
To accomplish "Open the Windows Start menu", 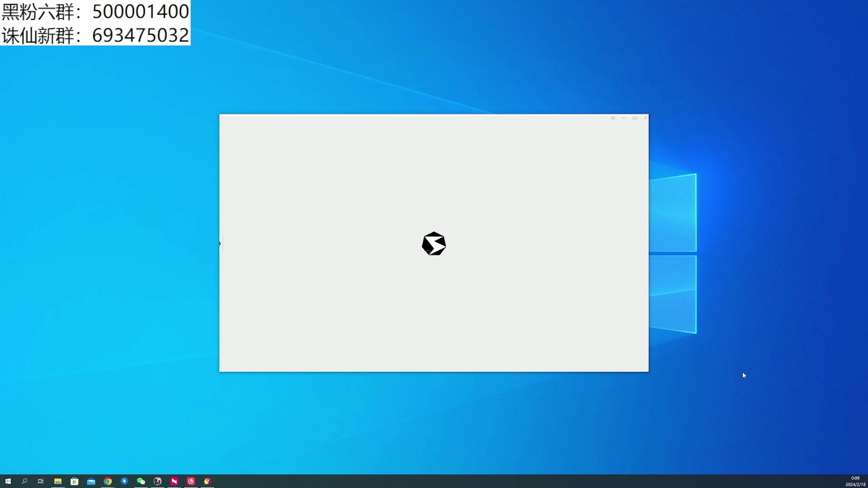I will 8,481.
